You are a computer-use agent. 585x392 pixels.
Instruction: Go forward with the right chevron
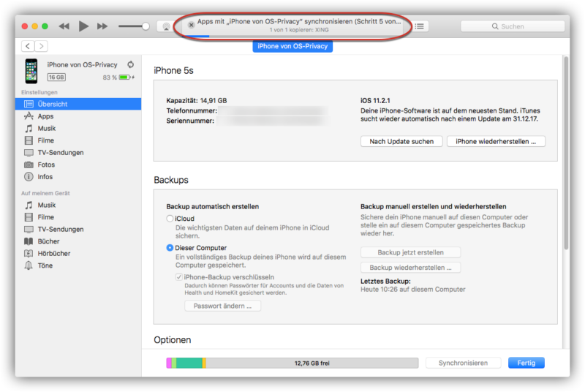42,46
